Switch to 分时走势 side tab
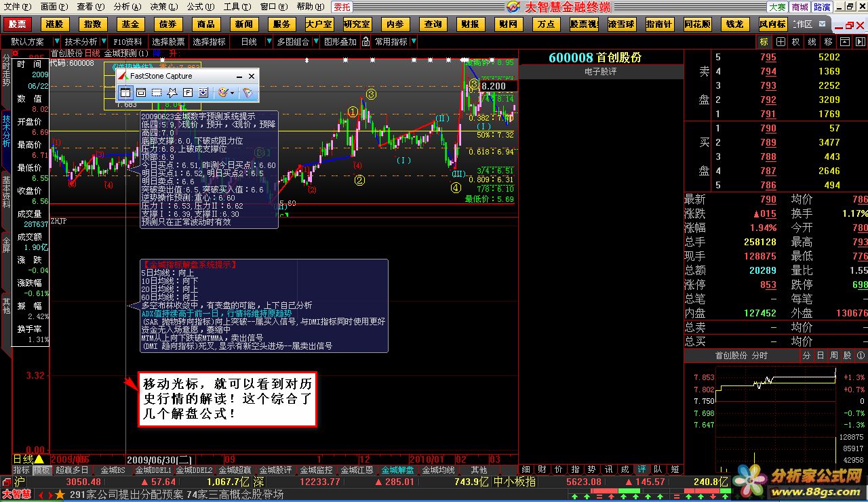 click(5, 70)
